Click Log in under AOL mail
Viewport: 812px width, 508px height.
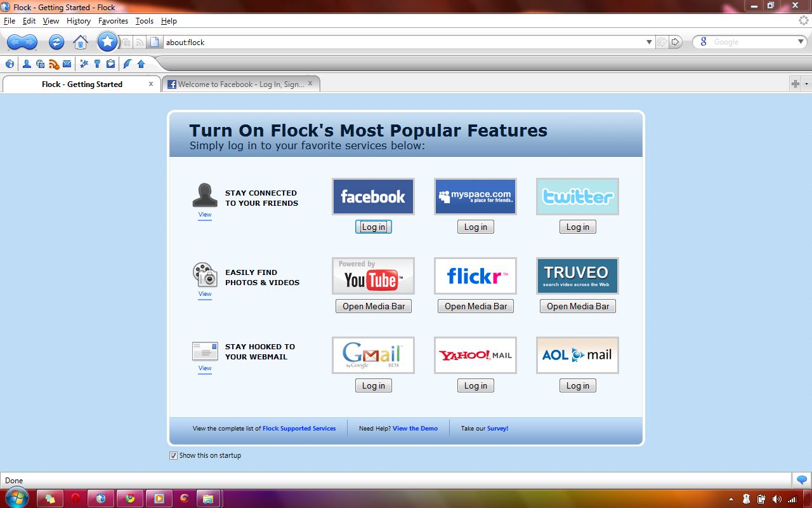[578, 385]
